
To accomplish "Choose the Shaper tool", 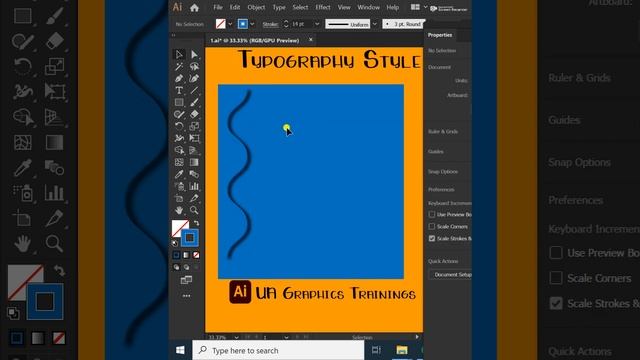I will [179, 114].
